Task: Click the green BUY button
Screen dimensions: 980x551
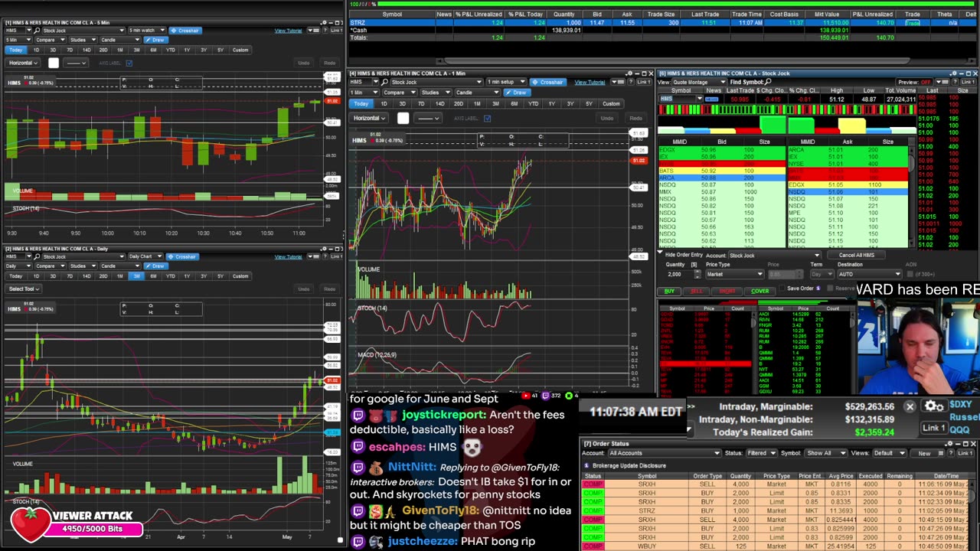Action: (669, 292)
